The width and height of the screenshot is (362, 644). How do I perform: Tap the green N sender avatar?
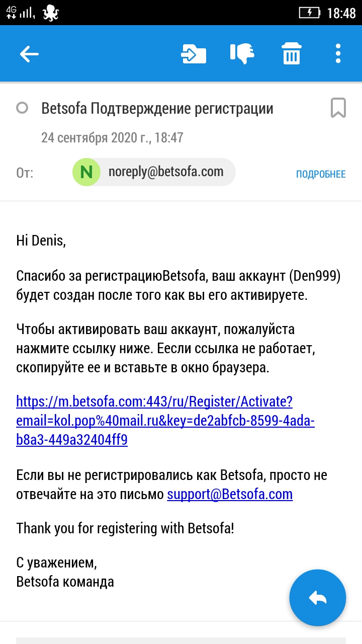86,172
